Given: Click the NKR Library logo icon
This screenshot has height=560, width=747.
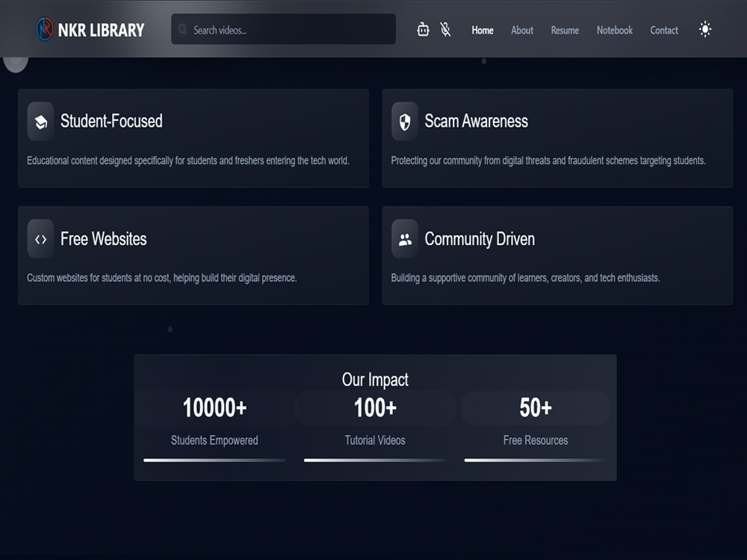Looking at the screenshot, I should 45,30.
